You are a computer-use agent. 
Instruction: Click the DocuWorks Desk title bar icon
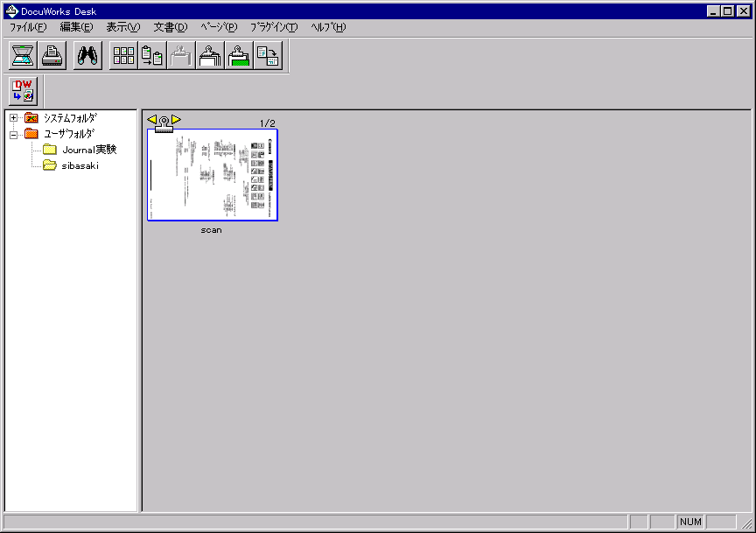click(11, 11)
